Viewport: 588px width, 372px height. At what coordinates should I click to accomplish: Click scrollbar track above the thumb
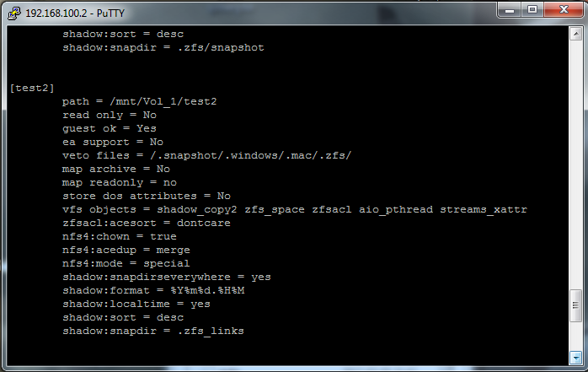point(575,165)
